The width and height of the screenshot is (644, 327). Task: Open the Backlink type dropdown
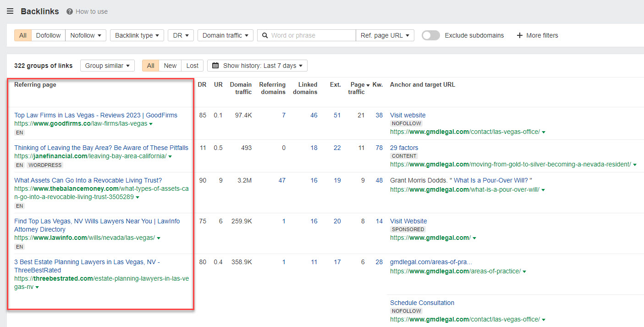(x=137, y=35)
